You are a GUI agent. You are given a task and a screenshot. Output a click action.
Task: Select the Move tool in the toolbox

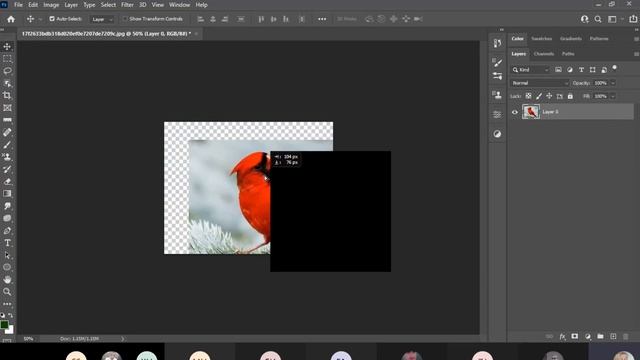pyautogui.click(x=7, y=47)
